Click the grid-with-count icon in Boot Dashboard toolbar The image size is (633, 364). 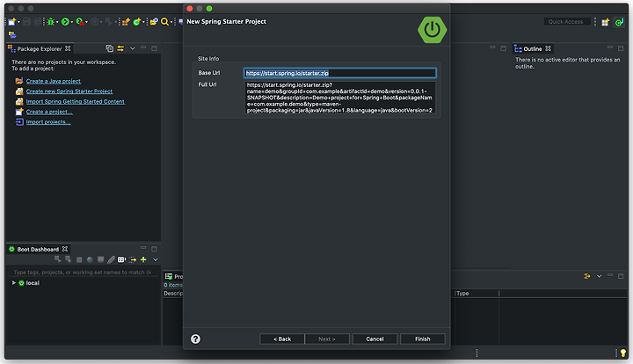[121, 260]
